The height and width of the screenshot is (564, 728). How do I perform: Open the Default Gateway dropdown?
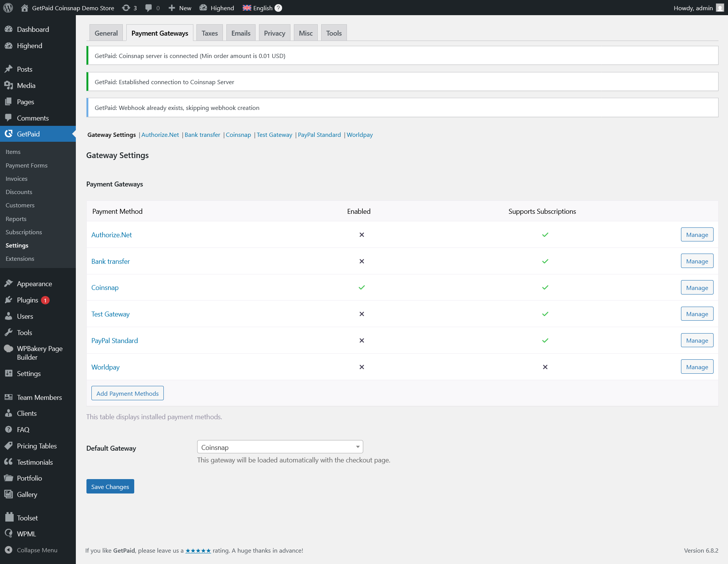(280, 447)
